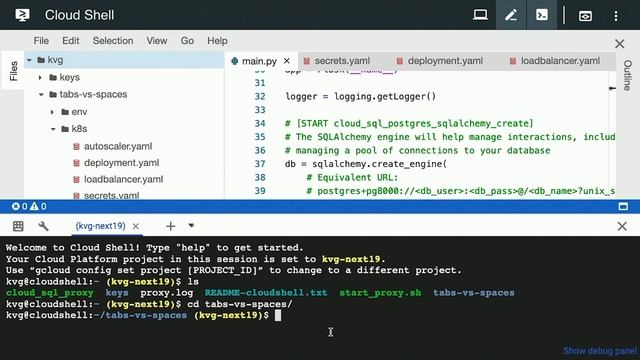Click the env folder icon
The image size is (640, 360).
[65, 112]
